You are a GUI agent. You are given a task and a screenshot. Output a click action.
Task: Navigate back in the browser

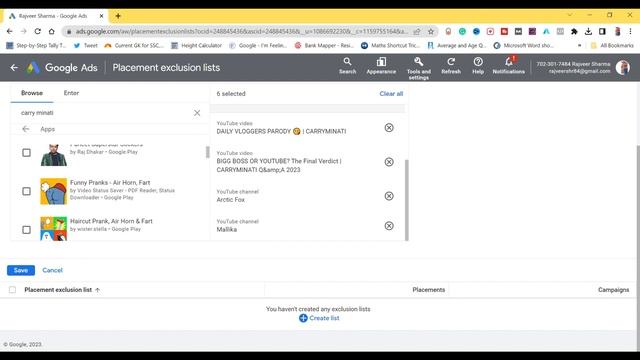(x=10, y=31)
